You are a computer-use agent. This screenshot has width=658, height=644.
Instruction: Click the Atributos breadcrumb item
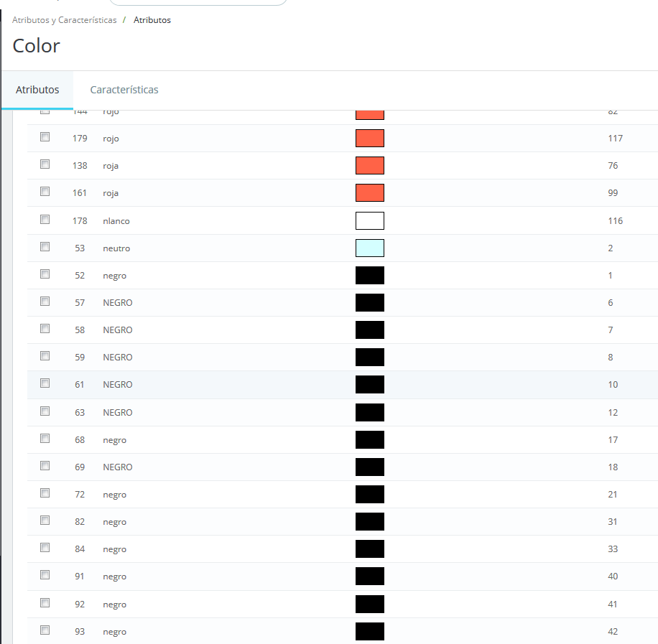click(152, 20)
